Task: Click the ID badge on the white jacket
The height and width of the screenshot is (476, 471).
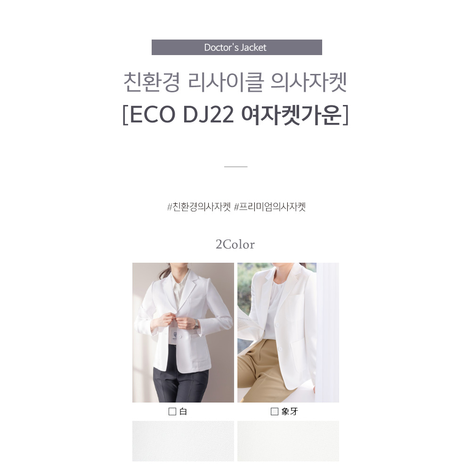Action: pyautogui.click(x=175, y=335)
